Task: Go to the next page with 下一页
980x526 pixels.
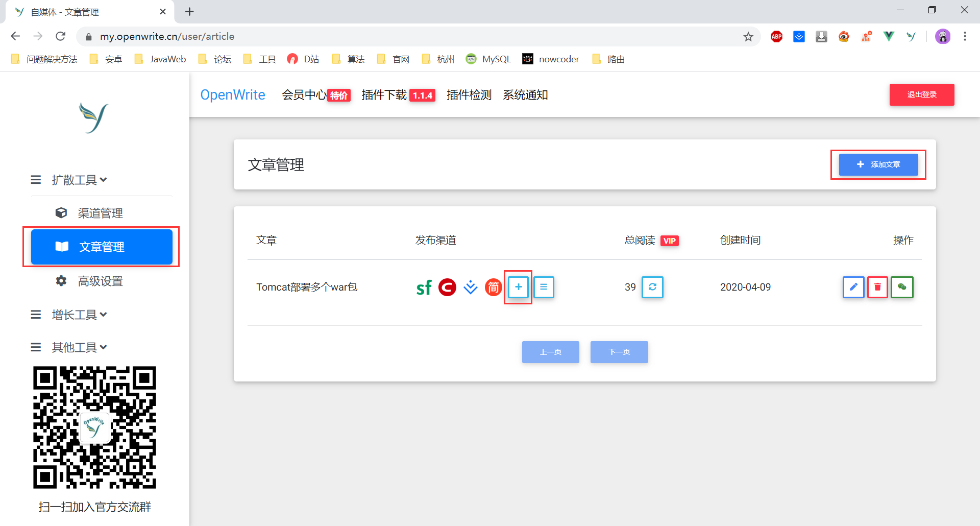Action: pos(619,352)
